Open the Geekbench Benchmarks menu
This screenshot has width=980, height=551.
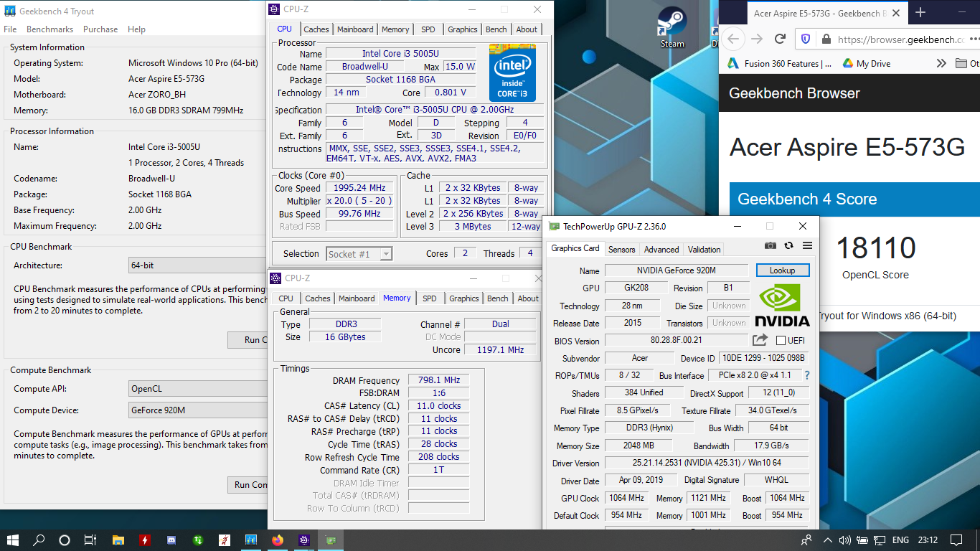click(x=50, y=29)
